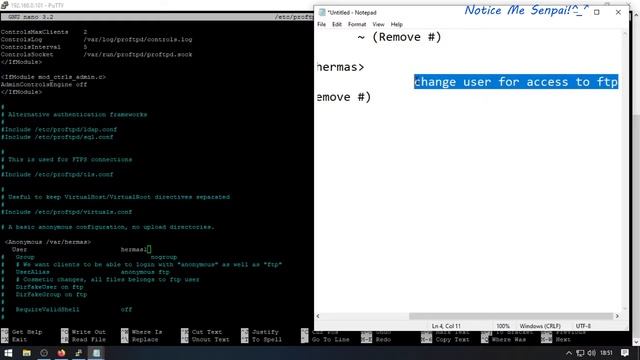Open the Notepad Help menu
This screenshot has width=640, height=360.
pos(396,24)
